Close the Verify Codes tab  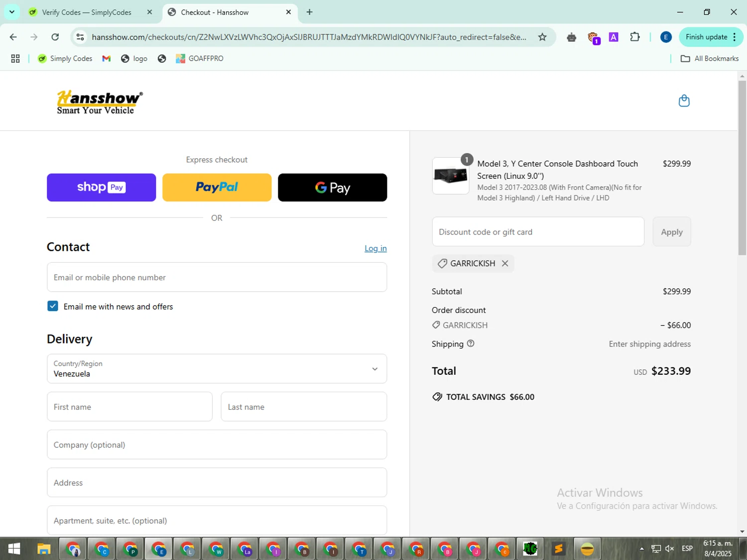point(149,12)
